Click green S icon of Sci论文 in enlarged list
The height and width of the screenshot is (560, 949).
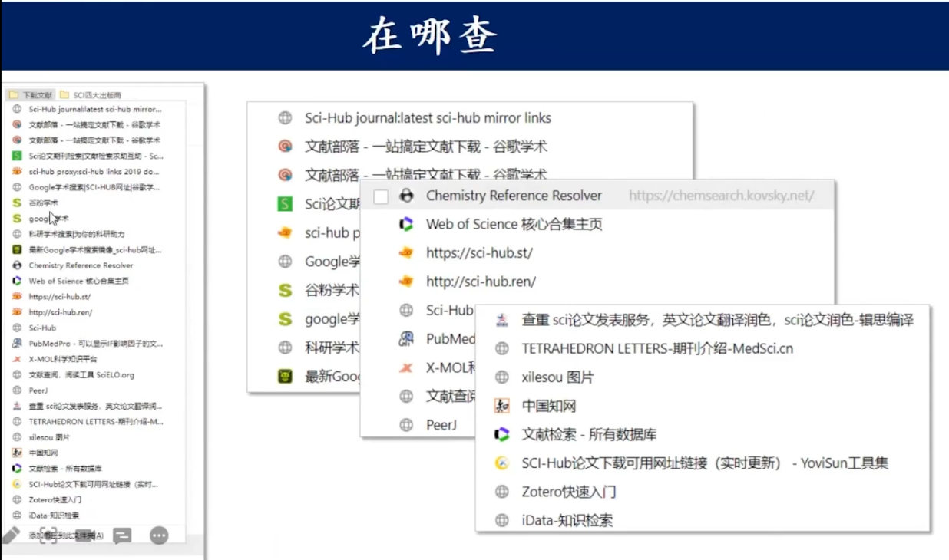click(285, 204)
